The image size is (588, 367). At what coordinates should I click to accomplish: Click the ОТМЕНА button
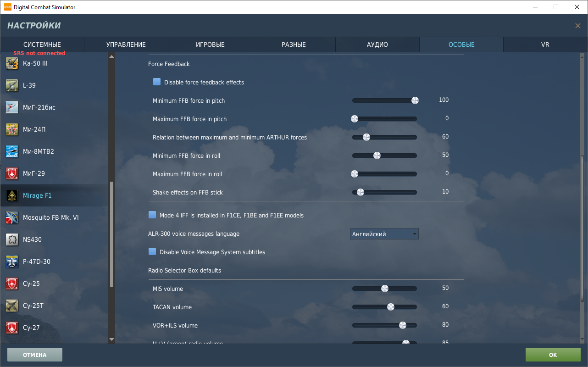tap(35, 355)
